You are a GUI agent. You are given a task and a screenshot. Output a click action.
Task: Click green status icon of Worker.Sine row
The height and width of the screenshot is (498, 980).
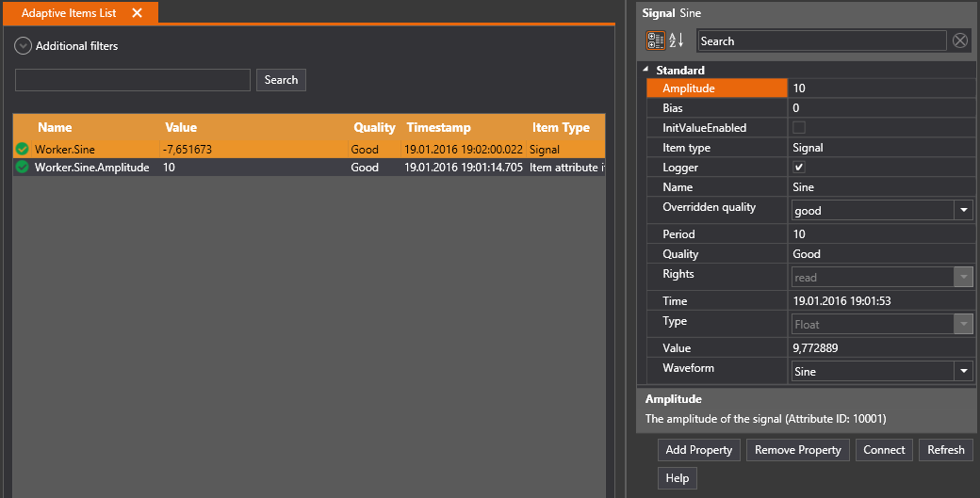[x=23, y=149]
